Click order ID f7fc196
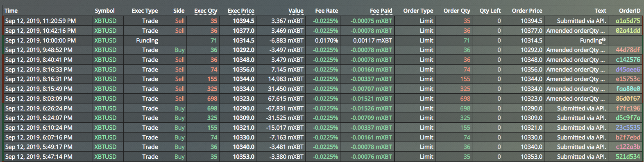Screen dimensions: 644x162 pos(628,108)
